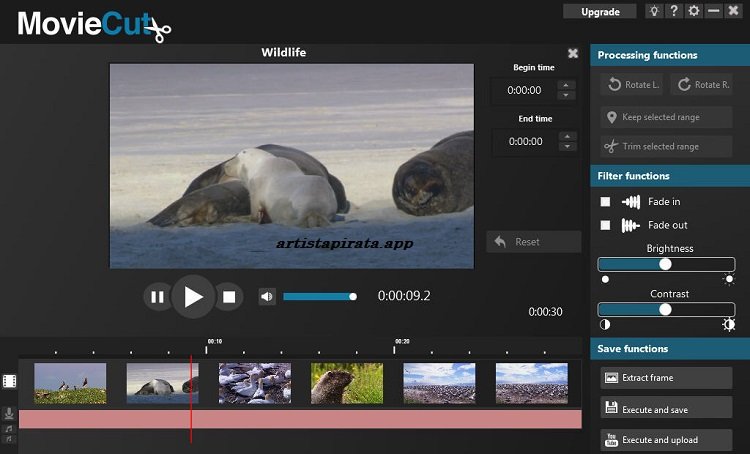The image size is (750, 454).
Task: Click the video preview frame
Action: coord(292,166)
